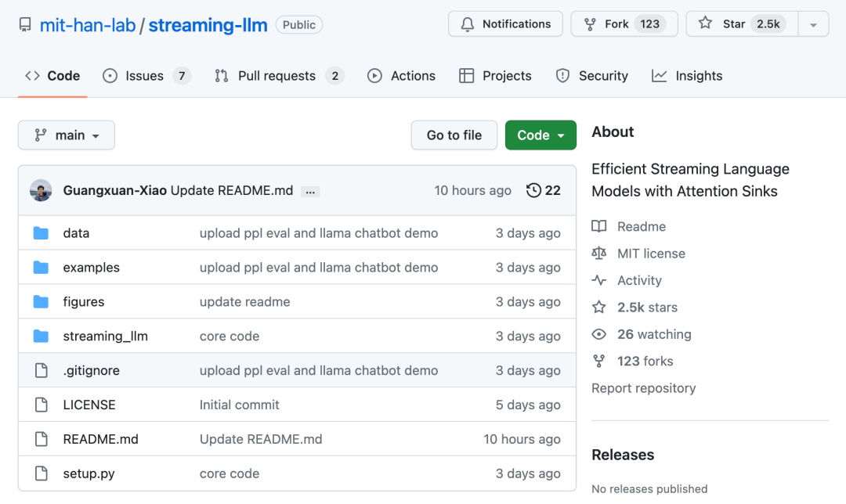This screenshot has width=846, height=504.
Task: Click the Report repository link
Action: pyautogui.click(x=643, y=387)
